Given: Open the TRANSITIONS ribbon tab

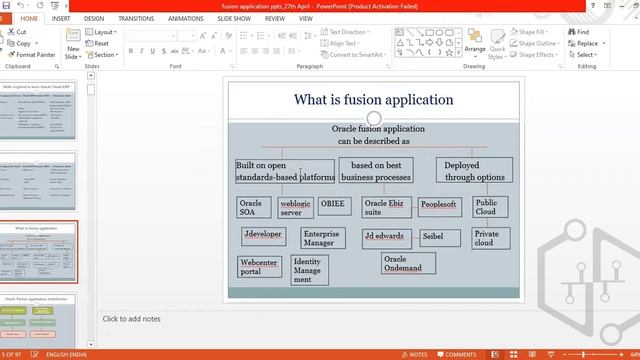Looking at the screenshot, I should pyautogui.click(x=136, y=18).
